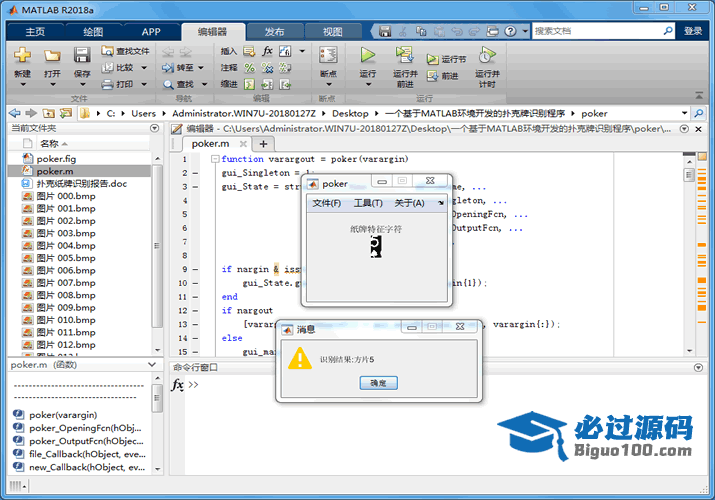This screenshot has width=715, height=500.
Task: Run the script with the green Run icon
Action: (368, 55)
